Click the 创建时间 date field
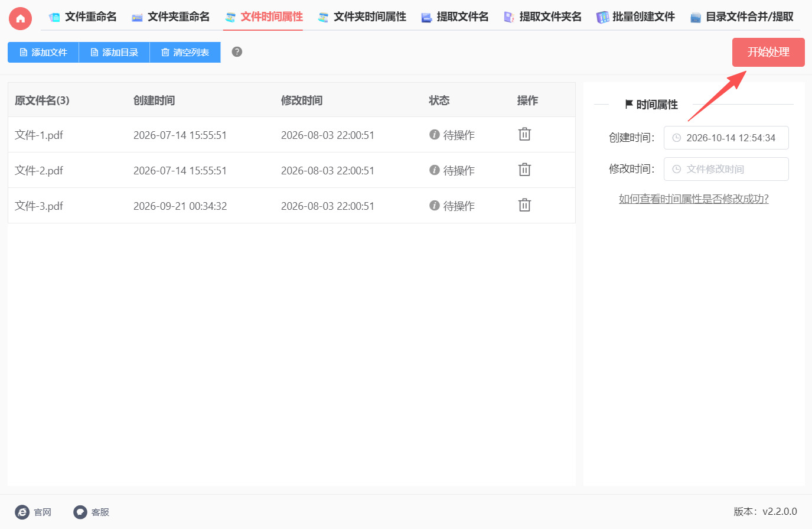This screenshot has width=812, height=529. coord(726,138)
